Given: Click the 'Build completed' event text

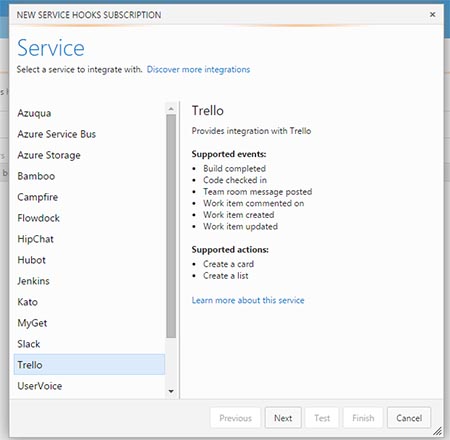Looking at the screenshot, I should (234, 169).
